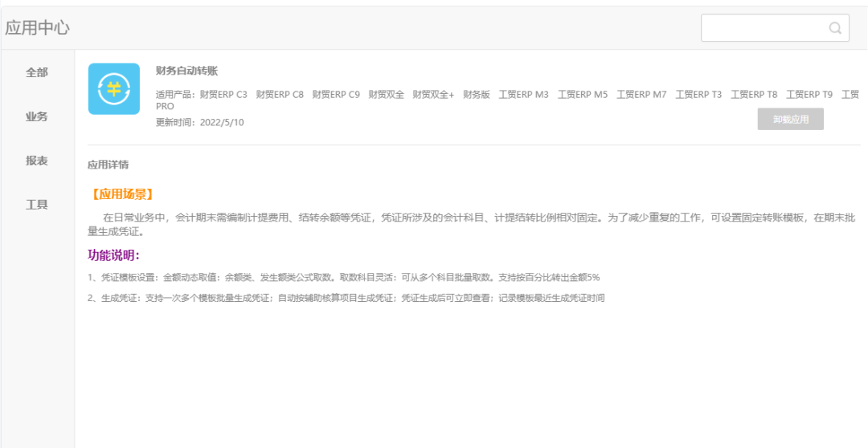Screen dimensions: 868x448
Task: Click the 财务自动转账 app icon
Action: coord(113,89)
